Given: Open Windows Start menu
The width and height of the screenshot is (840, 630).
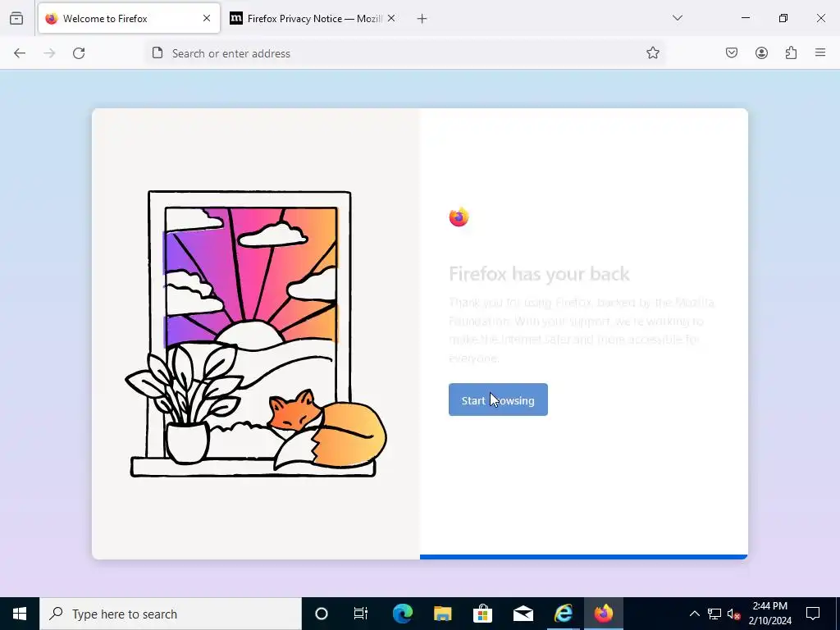Looking at the screenshot, I should tap(20, 614).
